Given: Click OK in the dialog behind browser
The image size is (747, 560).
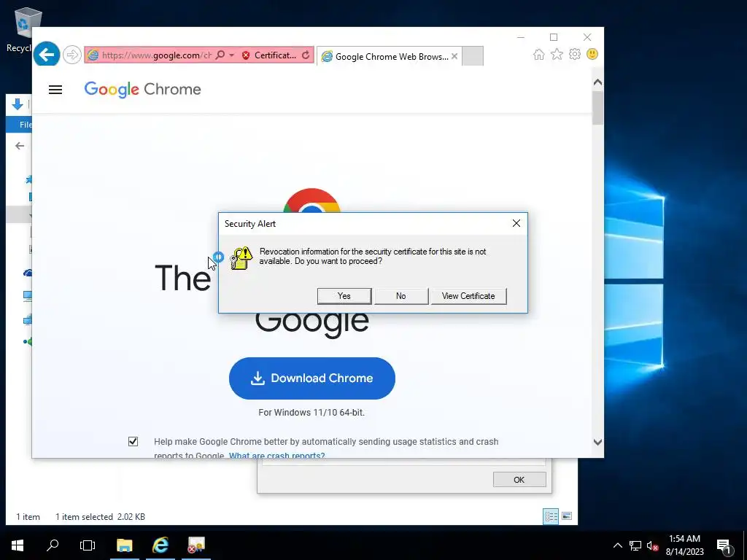Looking at the screenshot, I should click(x=519, y=480).
